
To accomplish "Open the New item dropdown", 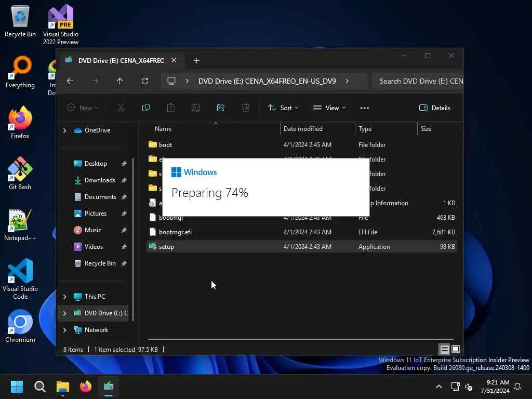I will (x=83, y=108).
